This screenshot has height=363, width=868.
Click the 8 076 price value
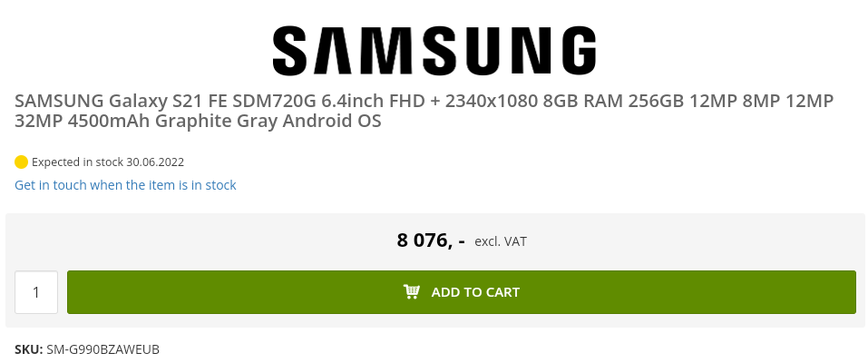pos(431,240)
